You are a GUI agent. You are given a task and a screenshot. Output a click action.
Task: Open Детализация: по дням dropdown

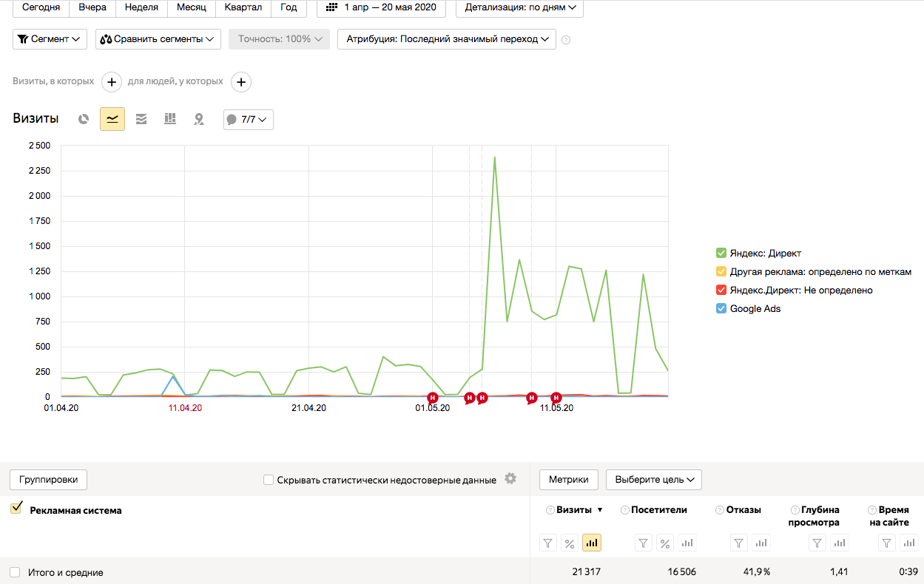click(519, 7)
